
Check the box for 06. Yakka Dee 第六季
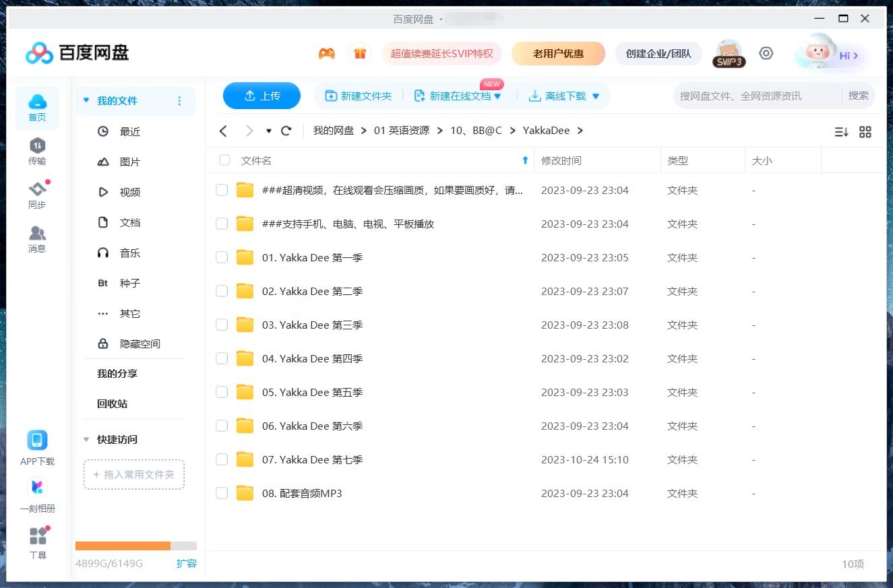[222, 426]
